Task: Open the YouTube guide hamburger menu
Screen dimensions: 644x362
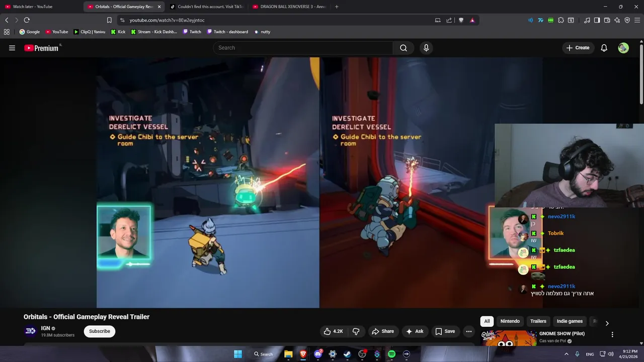Action: click(x=12, y=48)
